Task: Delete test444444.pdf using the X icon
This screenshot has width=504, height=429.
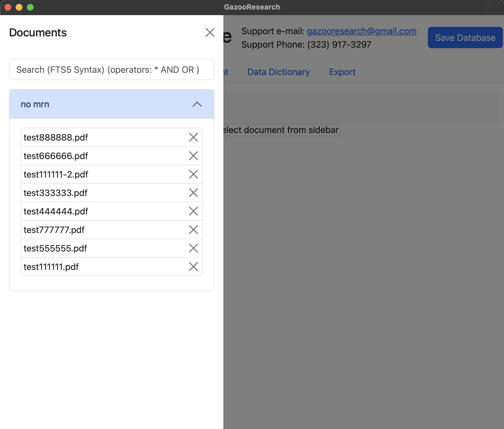Action: coord(193,211)
